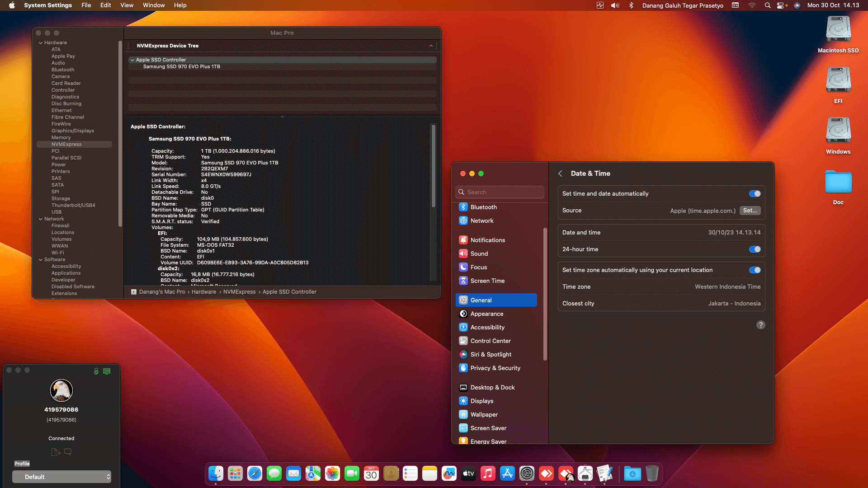
Task: Open the View menu
Action: tap(127, 5)
